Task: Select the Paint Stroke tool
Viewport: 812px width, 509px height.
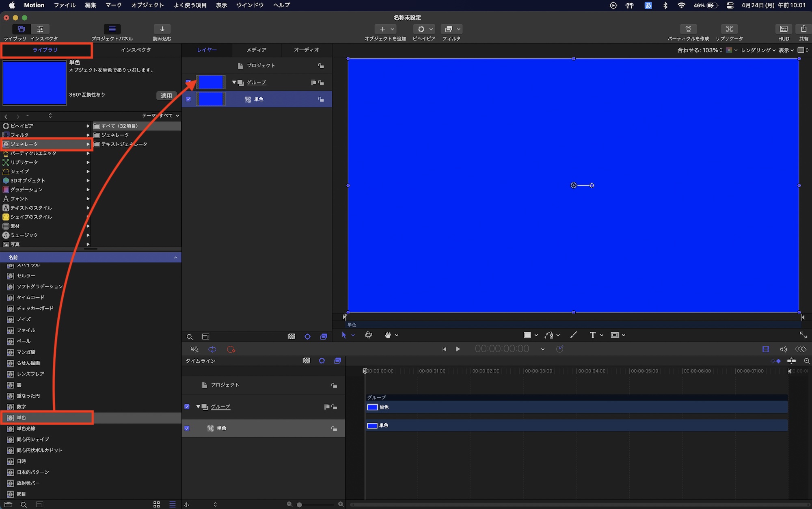Action: coord(573,335)
